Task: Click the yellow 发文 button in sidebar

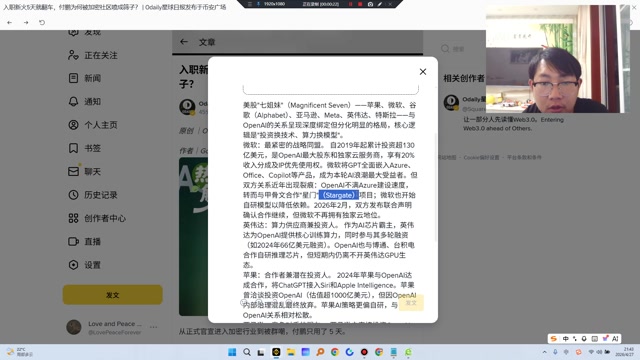Action: (x=113, y=295)
